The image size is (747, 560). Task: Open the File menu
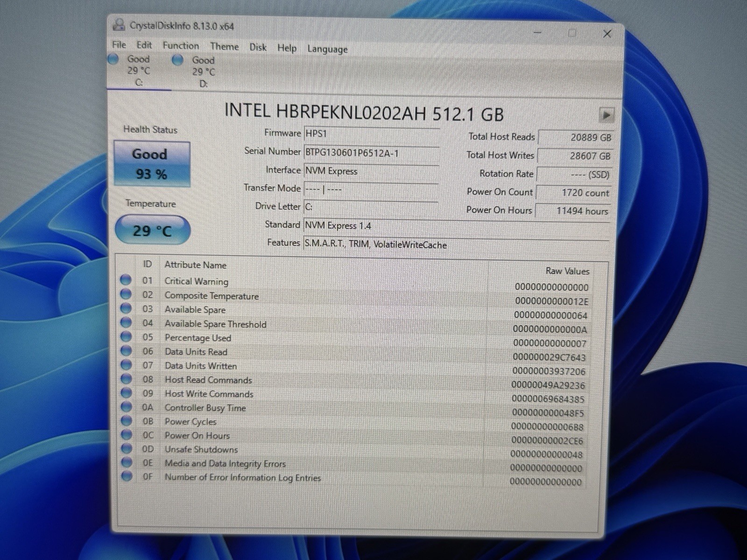tap(119, 45)
